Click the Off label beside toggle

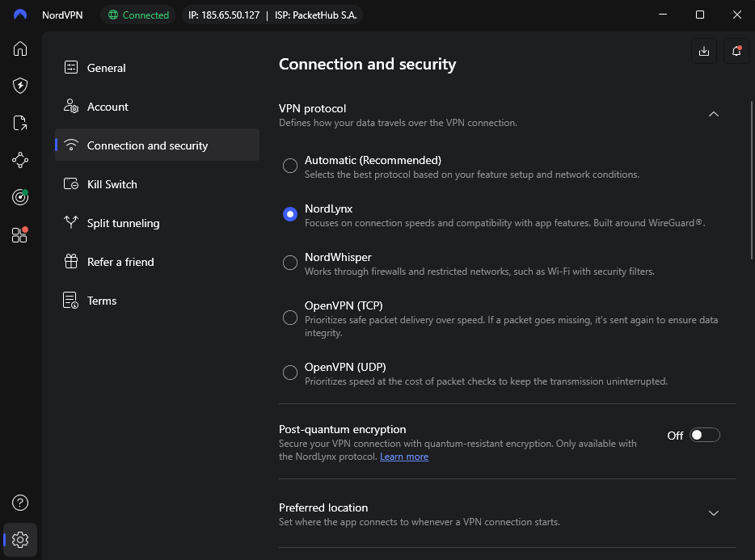tap(675, 436)
